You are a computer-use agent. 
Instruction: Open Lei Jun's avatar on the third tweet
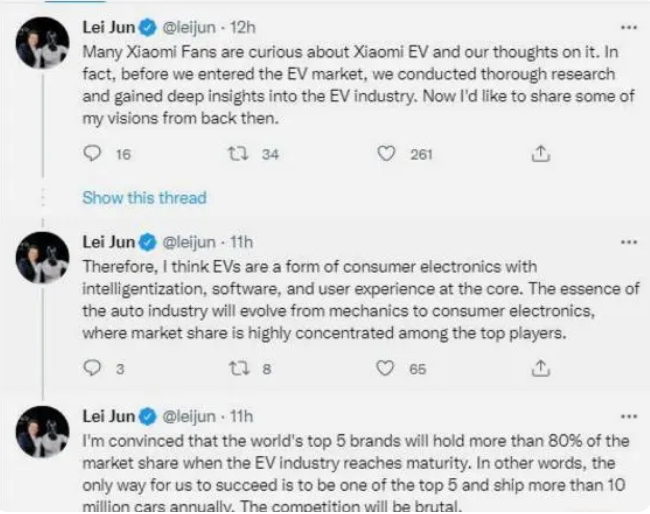(x=42, y=432)
